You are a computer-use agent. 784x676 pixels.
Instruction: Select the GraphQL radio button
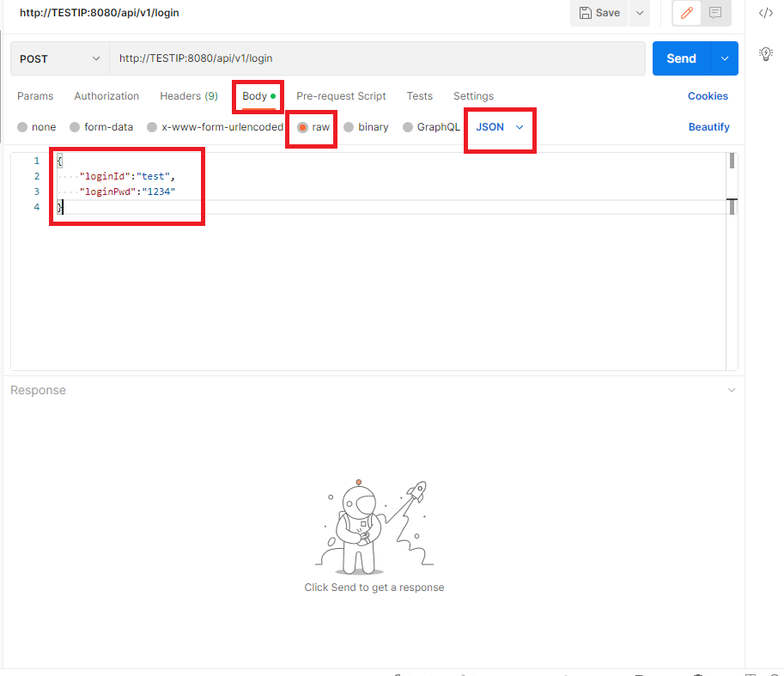[408, 127]
